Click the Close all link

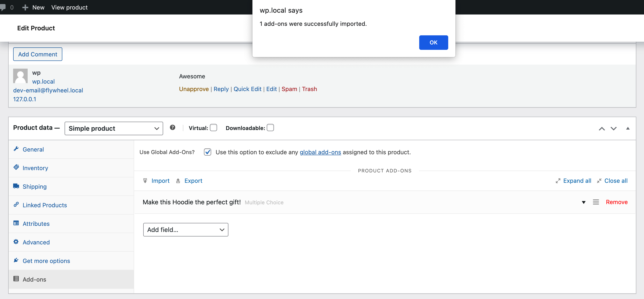click(616, 181)
